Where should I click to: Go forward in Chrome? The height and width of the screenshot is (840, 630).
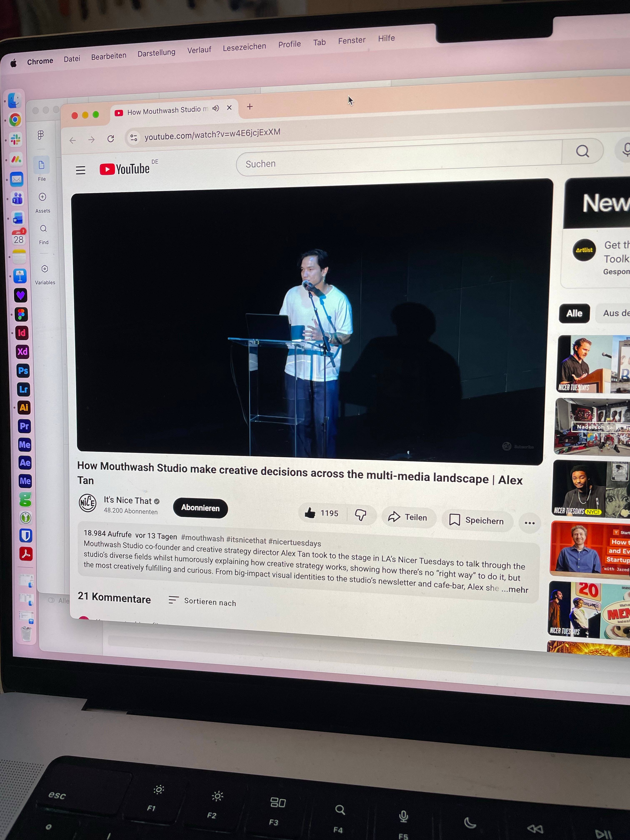91,140
